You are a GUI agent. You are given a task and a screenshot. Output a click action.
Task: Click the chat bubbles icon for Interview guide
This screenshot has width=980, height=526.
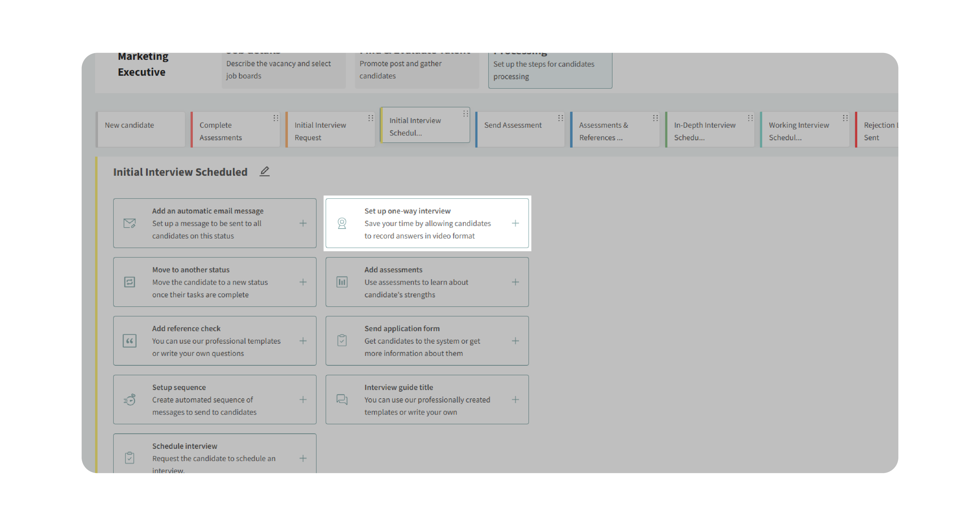pyautogui.click(x=342, y=399)
